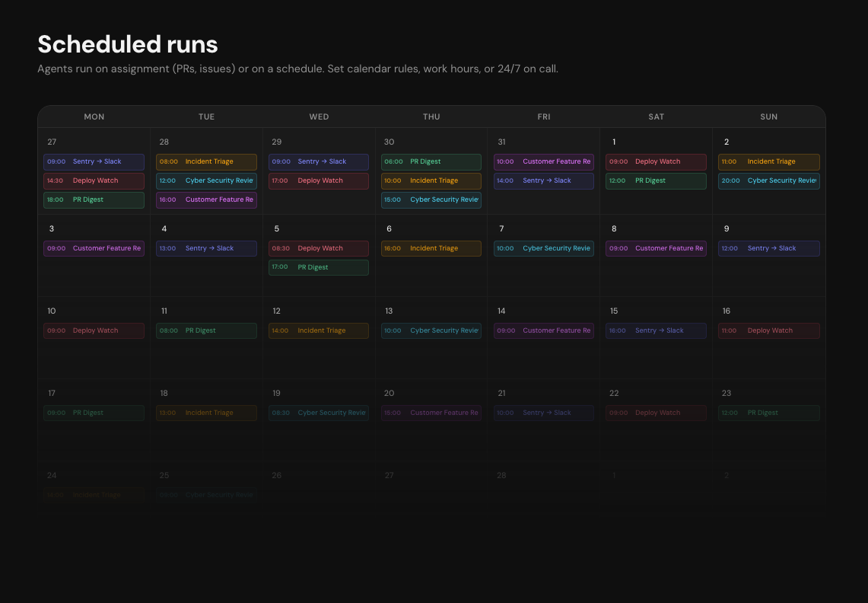Select the 10:00 Sentry → Slack run on Friday 21
The image size is (868, 603).
click(x=544, y=413)
